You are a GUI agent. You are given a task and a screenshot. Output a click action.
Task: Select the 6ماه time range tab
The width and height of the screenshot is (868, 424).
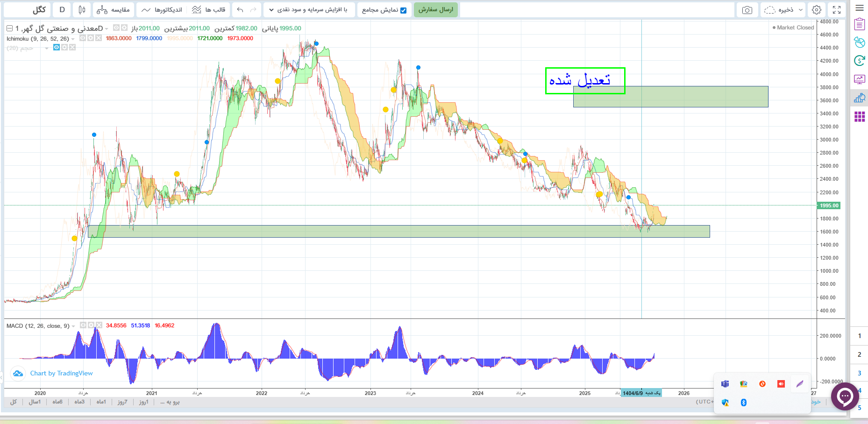[x=57, y=402]
